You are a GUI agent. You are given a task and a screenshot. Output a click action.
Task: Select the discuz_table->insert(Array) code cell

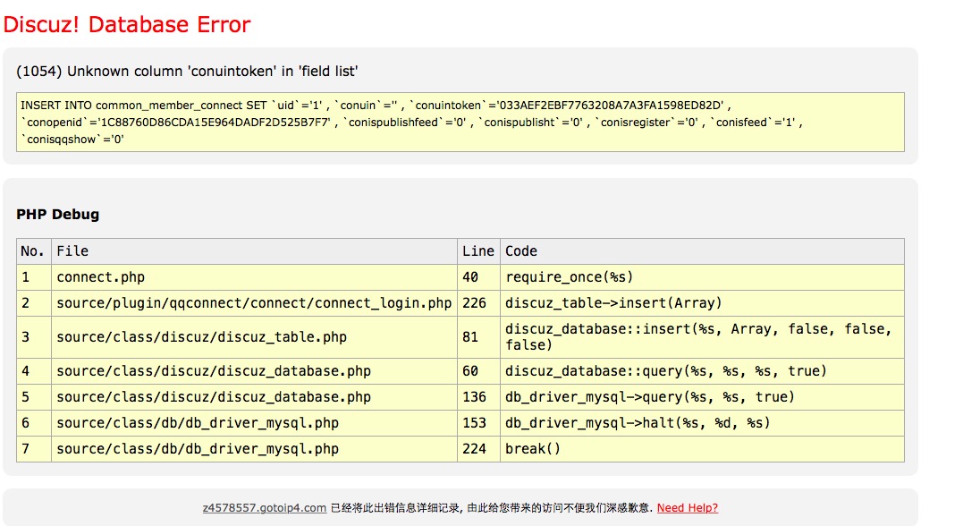click(613, 303)
